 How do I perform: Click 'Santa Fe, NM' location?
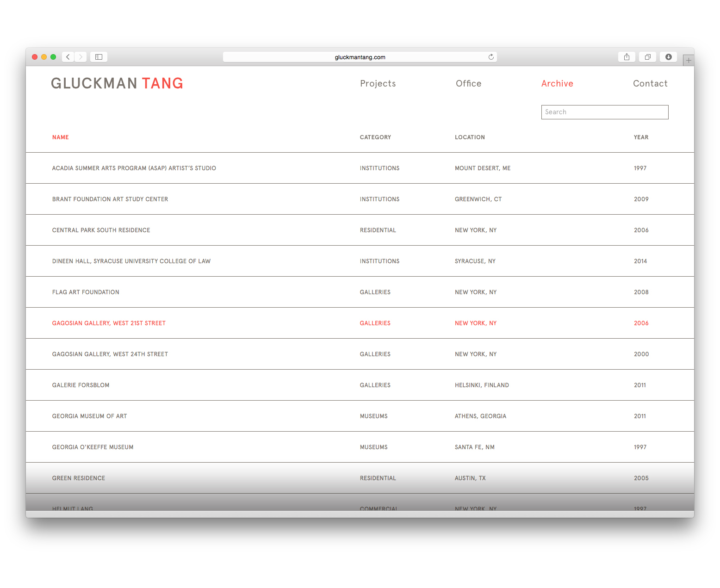475,447
